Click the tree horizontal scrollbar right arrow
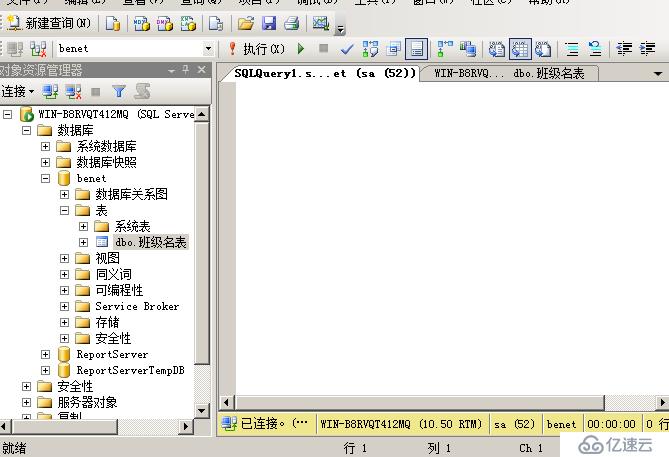 tap(186, 426)
